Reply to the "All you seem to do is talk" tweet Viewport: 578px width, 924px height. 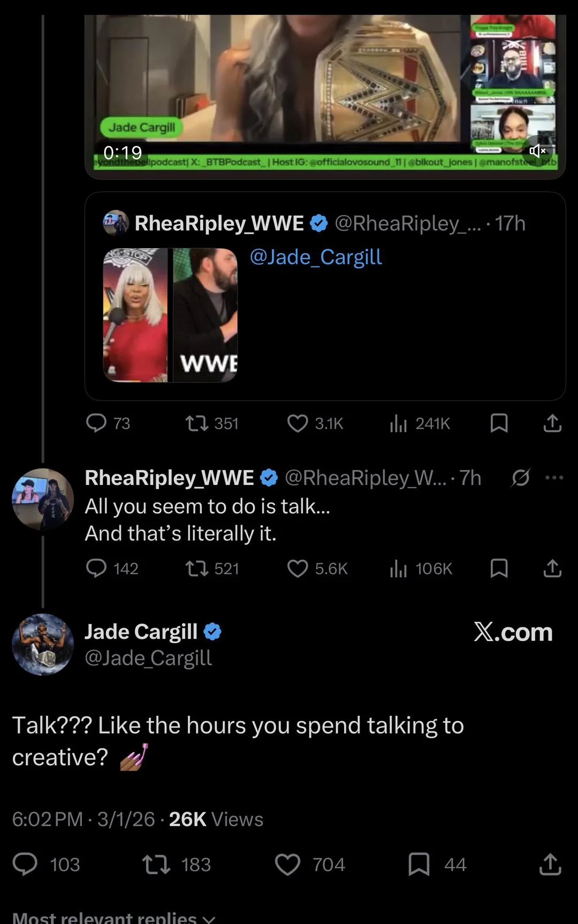click(97, 568)
